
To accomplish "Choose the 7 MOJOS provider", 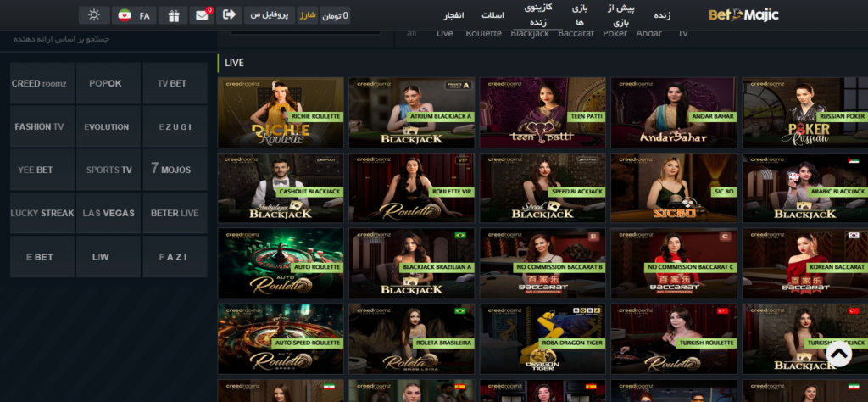I will 175,170.
